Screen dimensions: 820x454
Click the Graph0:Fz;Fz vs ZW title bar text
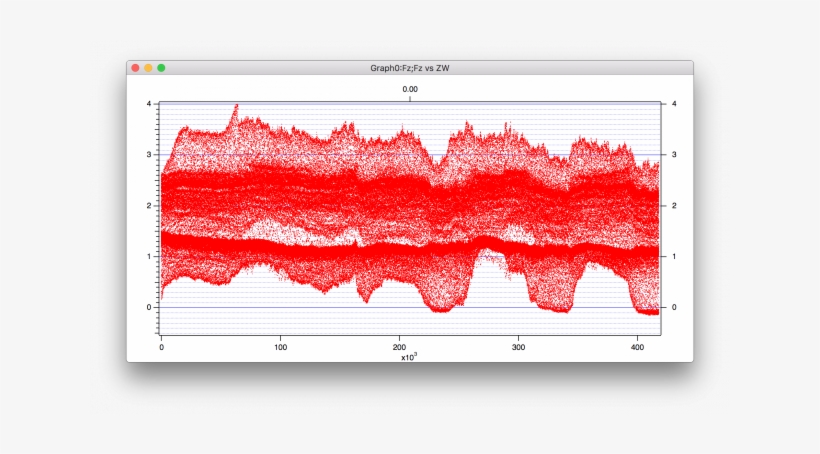(x=410, y=68)
